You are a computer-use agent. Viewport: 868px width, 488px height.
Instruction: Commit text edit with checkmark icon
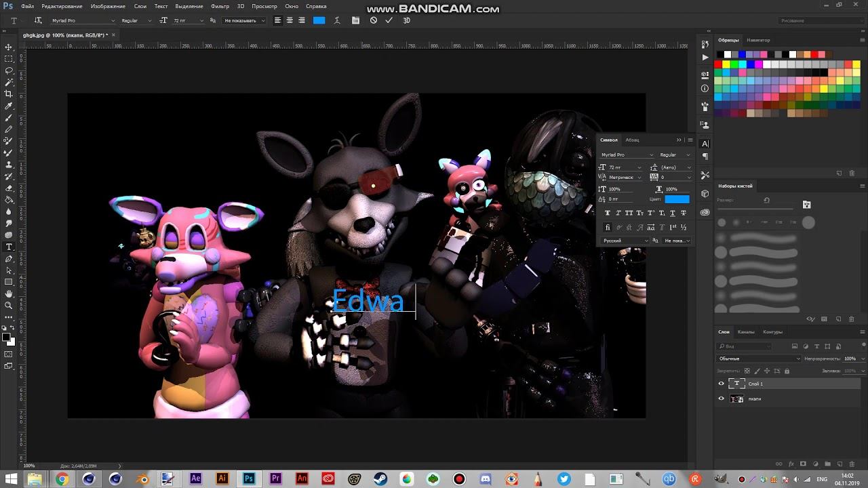389,20
